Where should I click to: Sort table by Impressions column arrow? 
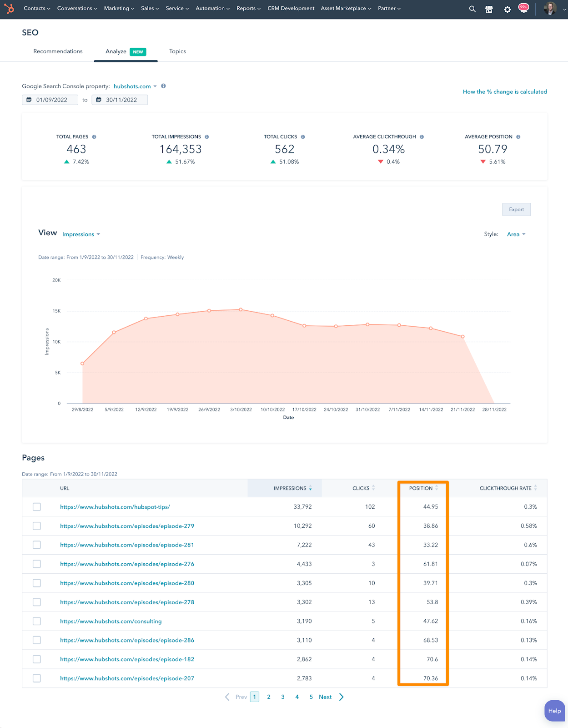tap(311, 488)
